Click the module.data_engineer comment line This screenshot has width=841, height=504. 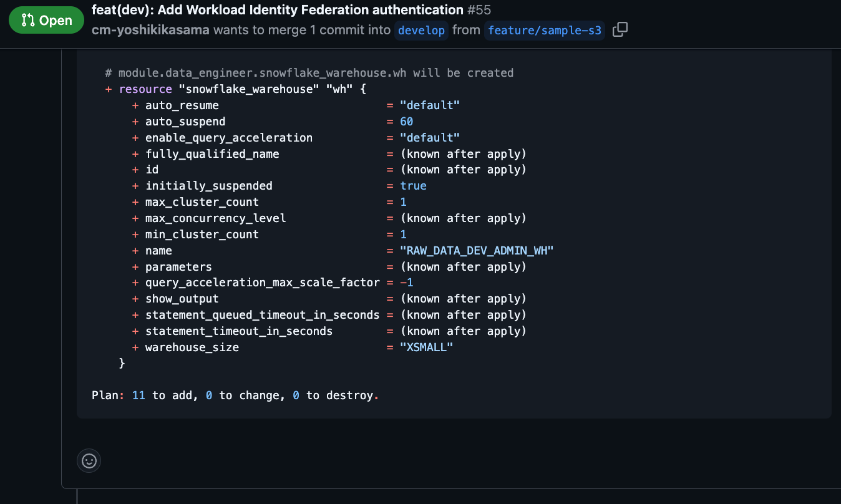[x=309, y=73]
